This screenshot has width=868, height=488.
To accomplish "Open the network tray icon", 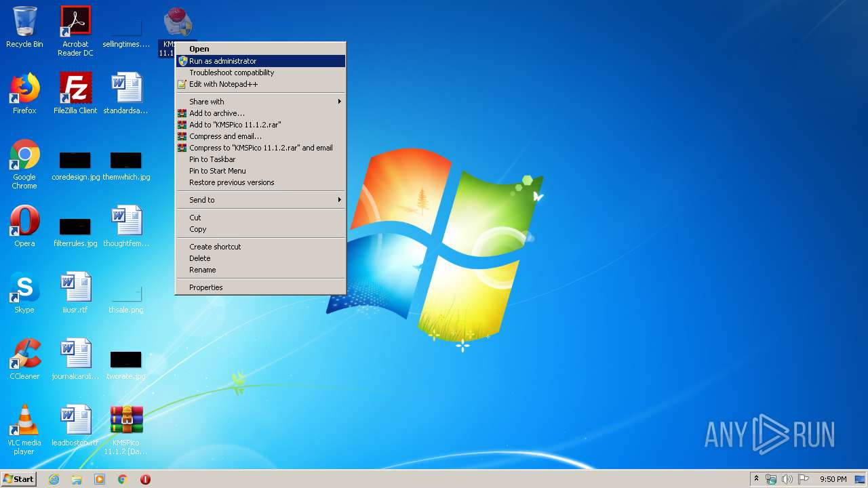I will tap(771, 479).
